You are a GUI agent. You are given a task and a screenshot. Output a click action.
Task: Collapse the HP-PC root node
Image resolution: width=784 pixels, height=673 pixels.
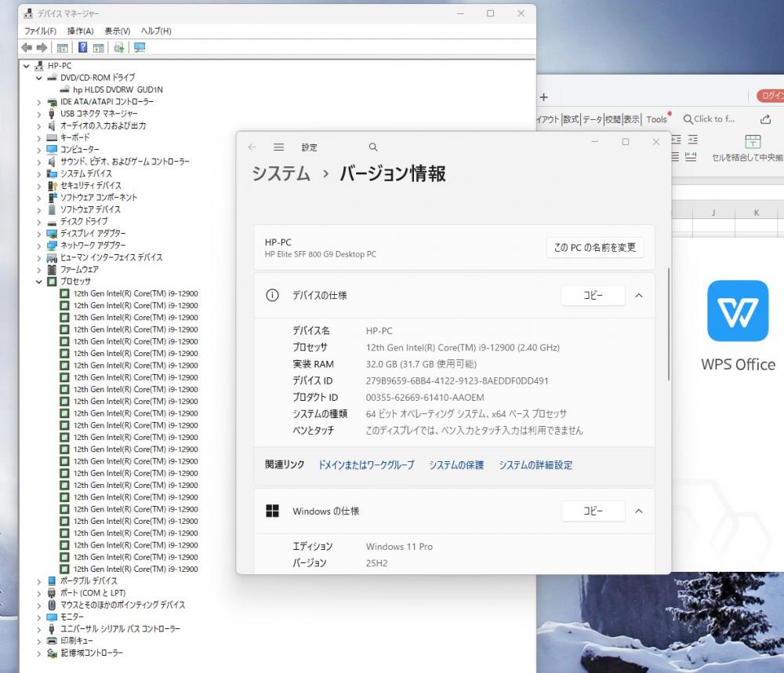point(27,66)
